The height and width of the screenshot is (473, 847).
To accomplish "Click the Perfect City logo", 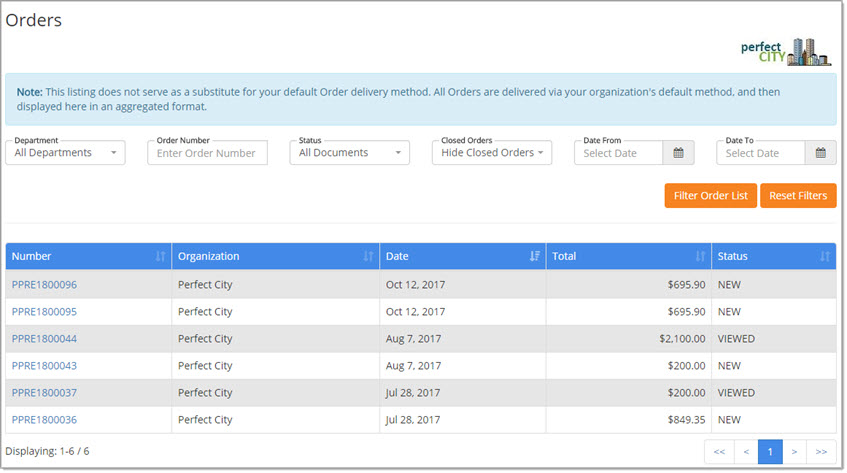I will [x=786, y=52].
